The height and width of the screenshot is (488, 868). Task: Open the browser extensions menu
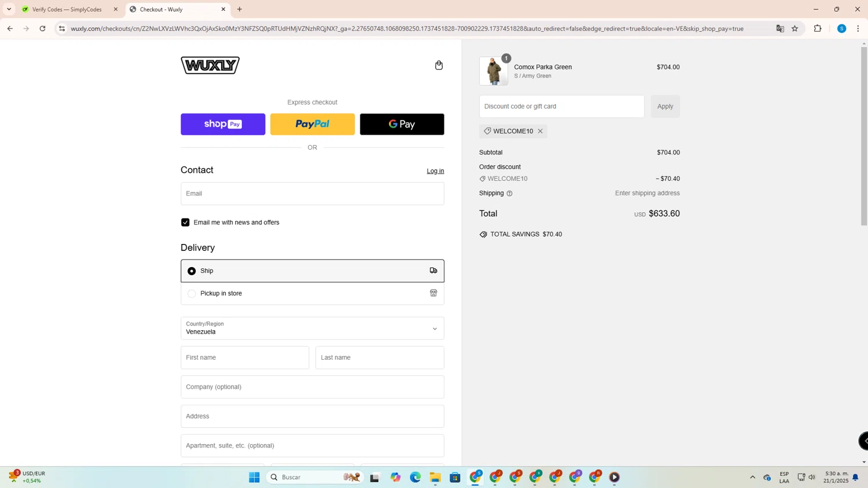coord(818,28)
